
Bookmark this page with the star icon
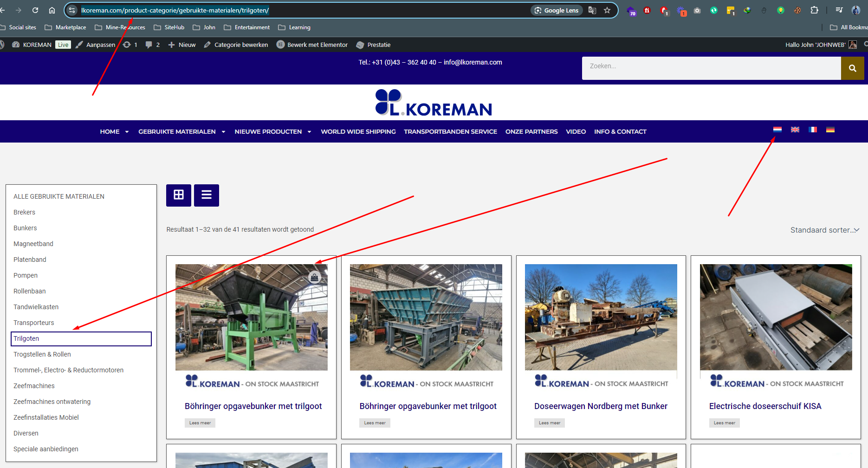[x=607, y=10]
